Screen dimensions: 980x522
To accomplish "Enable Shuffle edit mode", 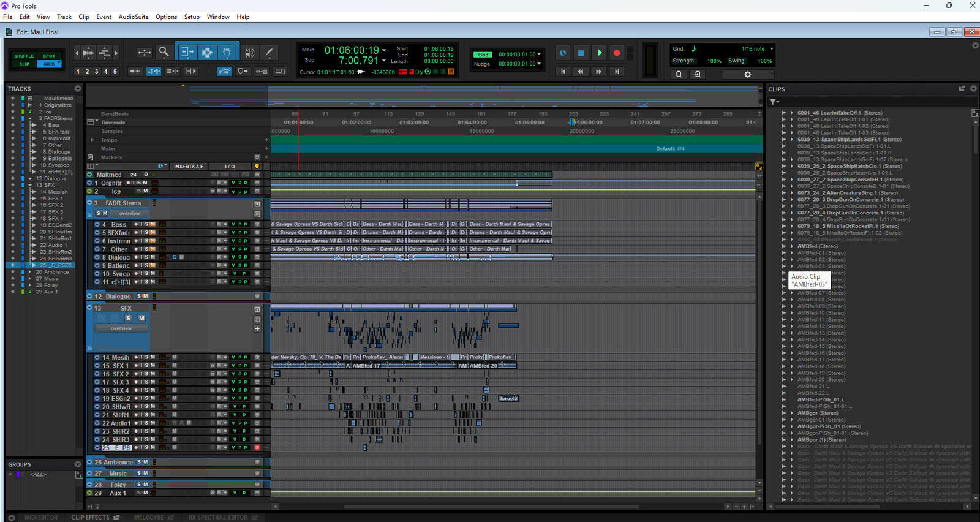I will (24, 56).
